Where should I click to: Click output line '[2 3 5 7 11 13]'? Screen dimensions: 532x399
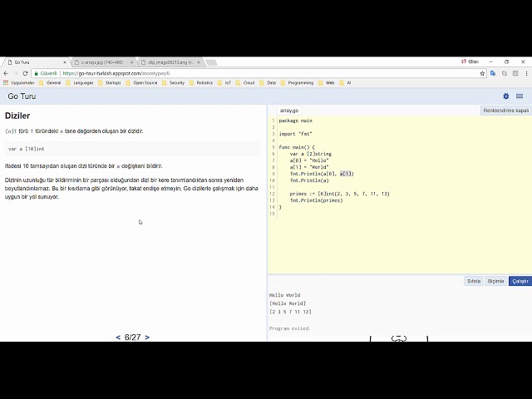290,312
